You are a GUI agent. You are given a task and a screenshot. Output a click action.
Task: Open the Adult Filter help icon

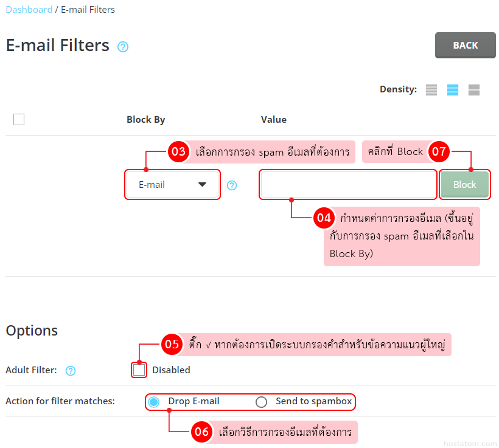tap(71, 370)
